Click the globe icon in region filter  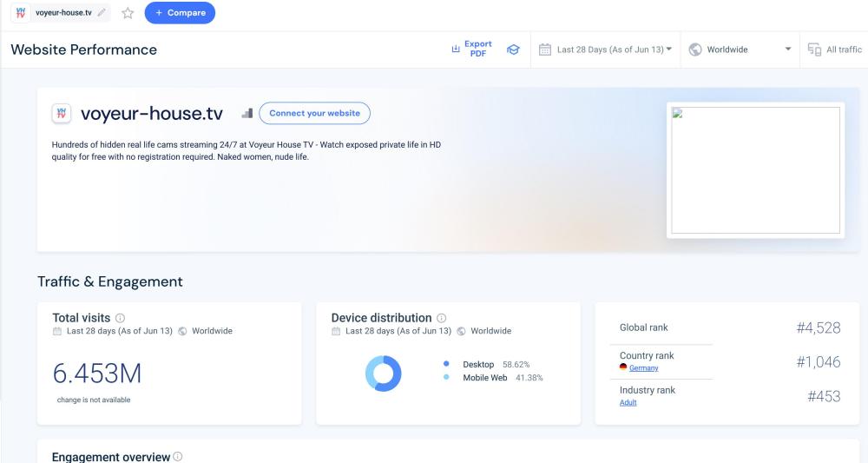(695, 50)
